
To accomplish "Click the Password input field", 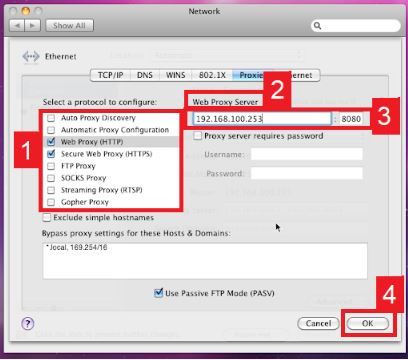I will (x=307, y=173).
